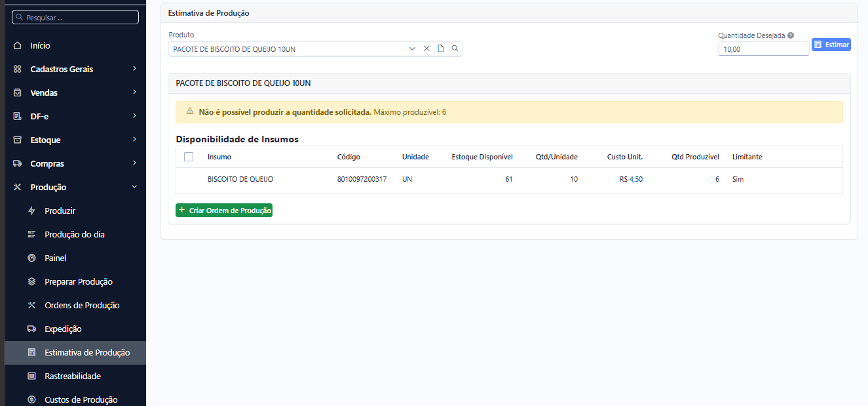The height and width of the screenshot is (406, 868).
Task: Expand the Estoque menu chevron
Action: [x=134, y=139]
